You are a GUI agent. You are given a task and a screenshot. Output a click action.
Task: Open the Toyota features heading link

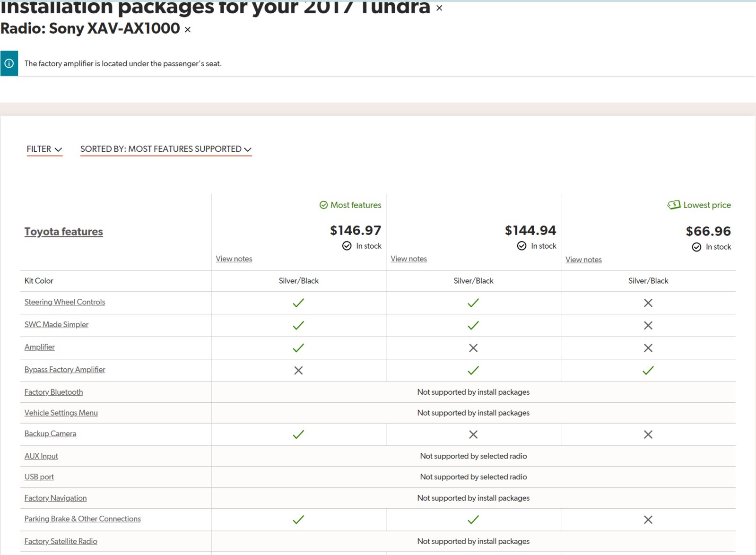pyautogui.click(x=64, y=232)
